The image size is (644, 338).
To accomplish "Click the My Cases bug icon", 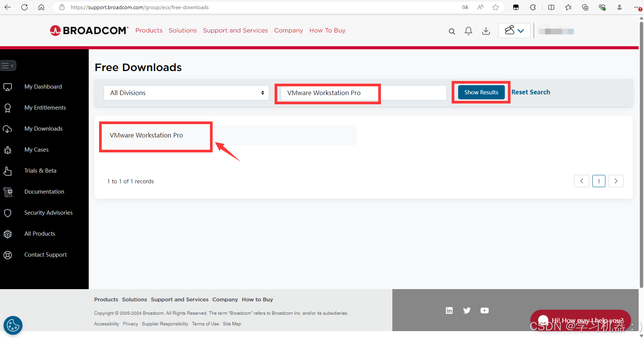I will (x=8, y=150).
